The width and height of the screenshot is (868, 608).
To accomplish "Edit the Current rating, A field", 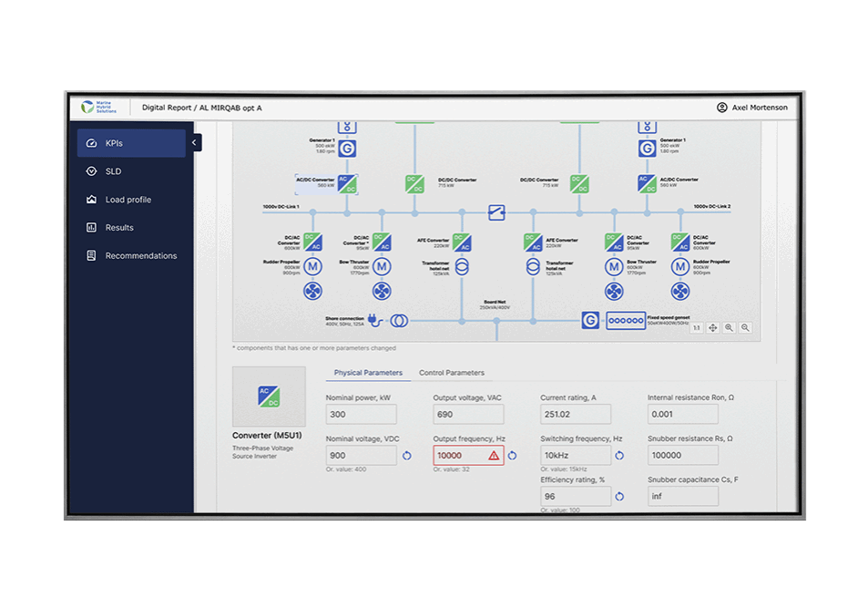I will pos(576,414).
